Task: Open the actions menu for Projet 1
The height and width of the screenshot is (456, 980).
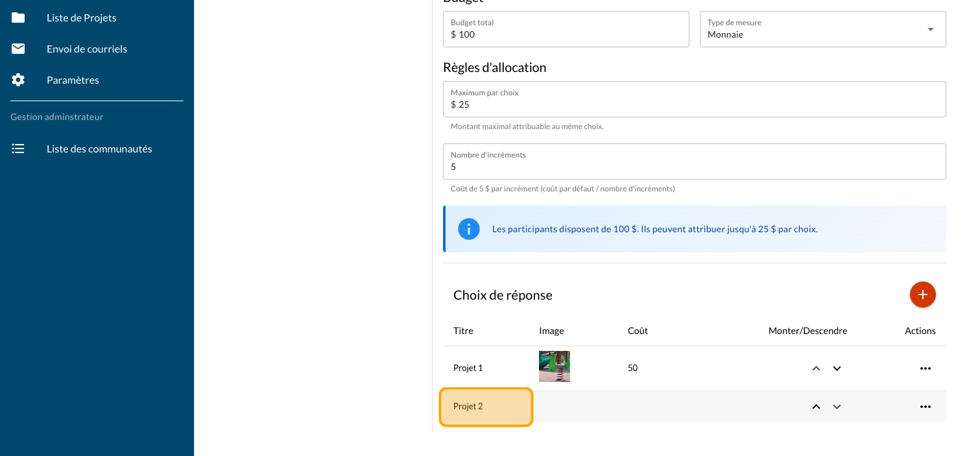Action: [925, 368]
